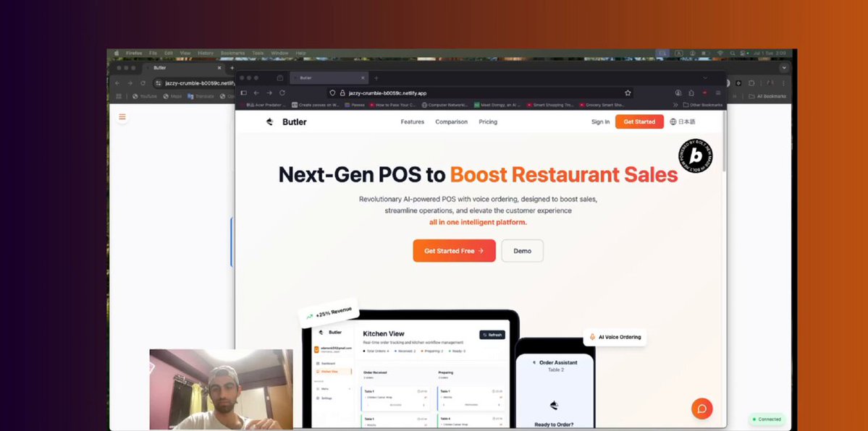Open the Pricing link in the site nav
The height and width of the screenshot is (431, 868).
tap(488, 121)
